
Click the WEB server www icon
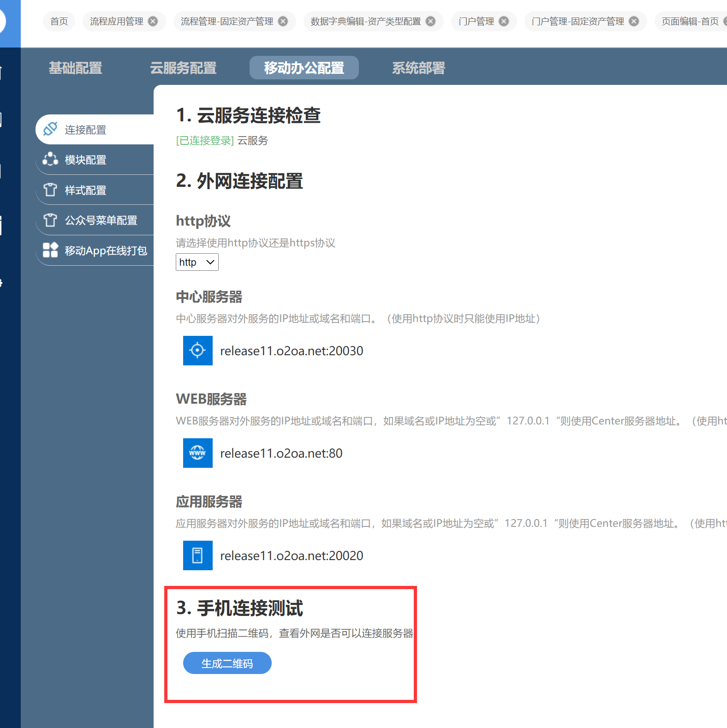[x=198, y=453]
